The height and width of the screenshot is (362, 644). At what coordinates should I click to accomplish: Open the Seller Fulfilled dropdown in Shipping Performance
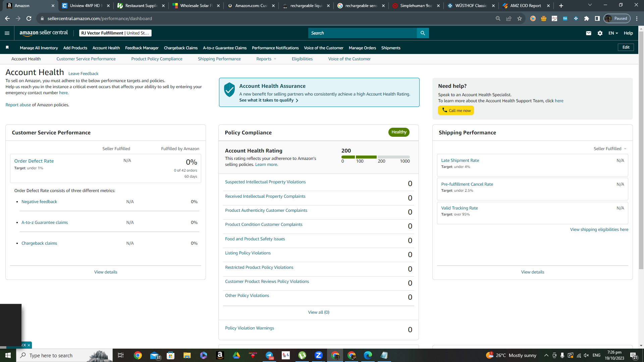(610, 148)
